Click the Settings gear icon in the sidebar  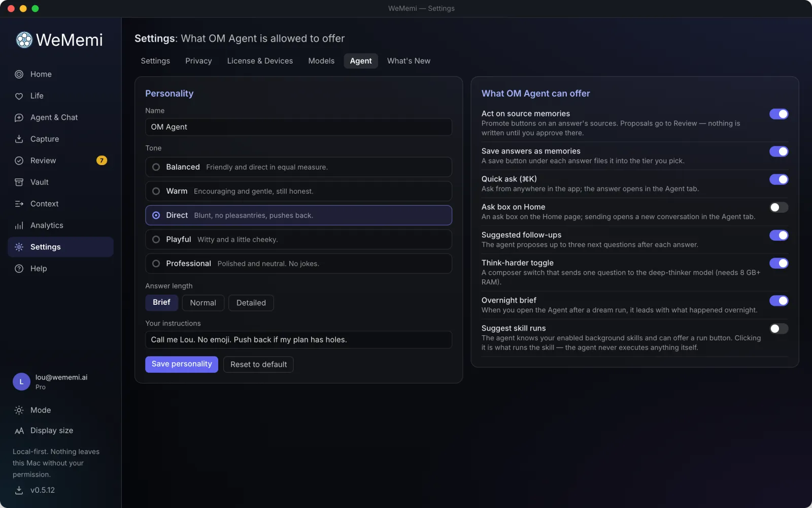pyautogui.click(x=19, y=247)
